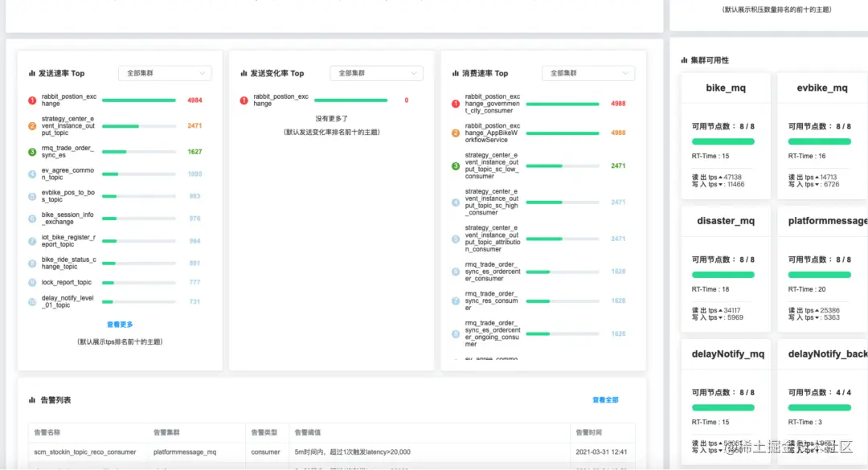Viewport: 868px width, 470px height.
Task: Click topic name ev_agree_common_topic
Action: (68, 174)
